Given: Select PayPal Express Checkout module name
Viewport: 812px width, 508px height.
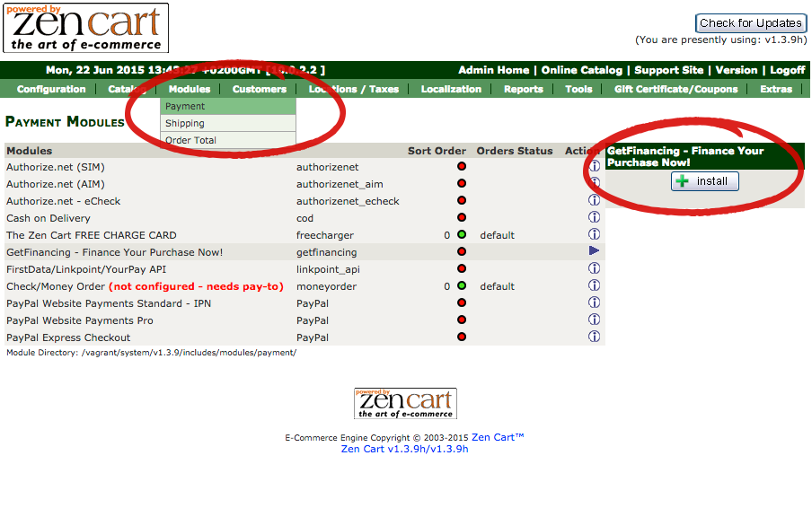Looking at the screenshot, I should [x=68, y=337].
